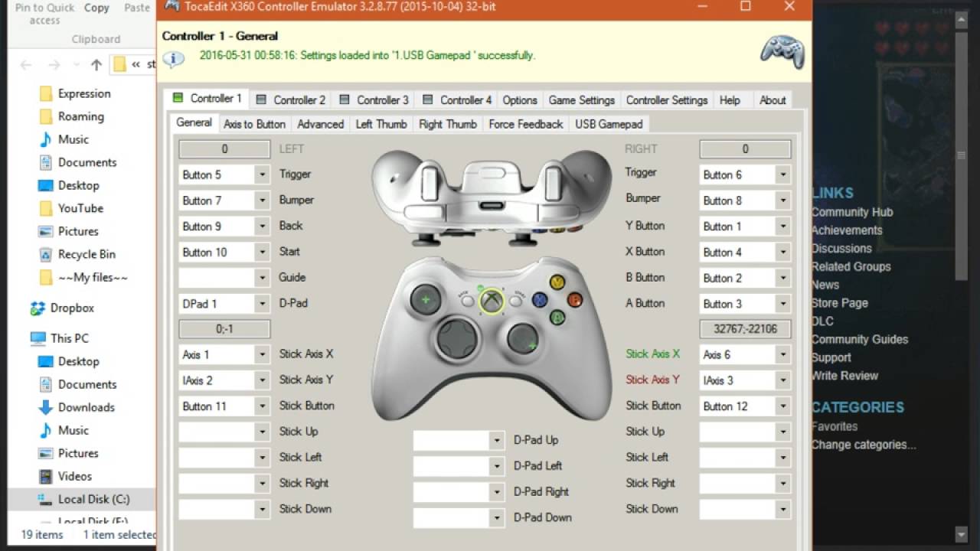980x551 pixels.
Task: Click the Y button on controller image
Action: pyautogui.click(x=557, y=282)
